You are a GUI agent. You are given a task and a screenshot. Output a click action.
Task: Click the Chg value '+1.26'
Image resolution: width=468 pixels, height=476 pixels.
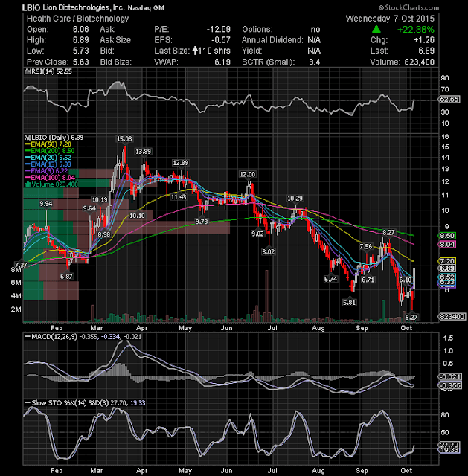[x=424, y=40]
